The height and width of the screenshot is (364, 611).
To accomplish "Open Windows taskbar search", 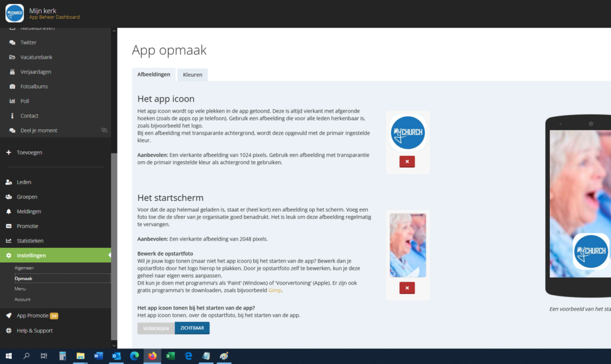I will click(27, 356).
